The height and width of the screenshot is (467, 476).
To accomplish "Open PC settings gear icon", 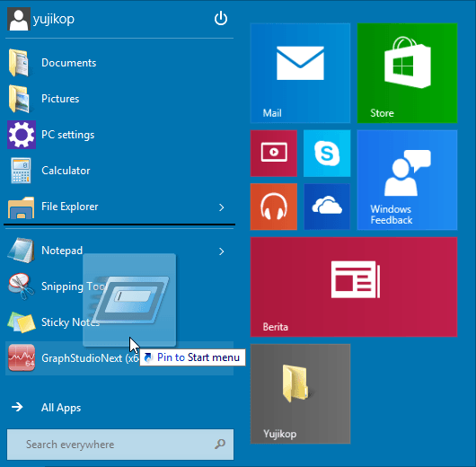I will point(22,135).
